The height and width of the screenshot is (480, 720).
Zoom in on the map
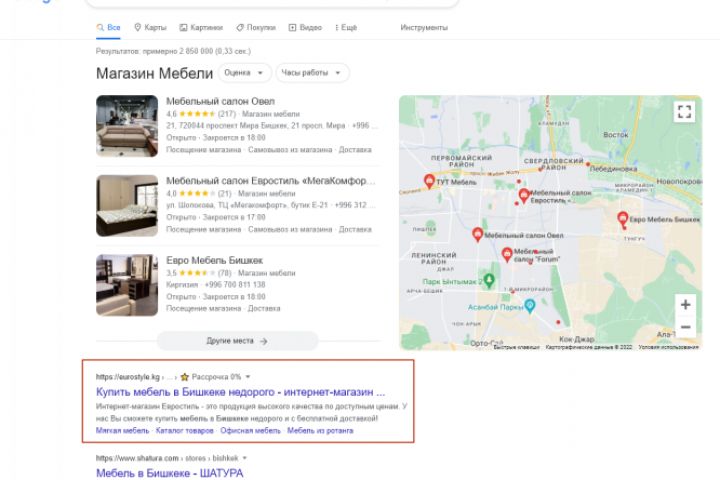(685, 305)
